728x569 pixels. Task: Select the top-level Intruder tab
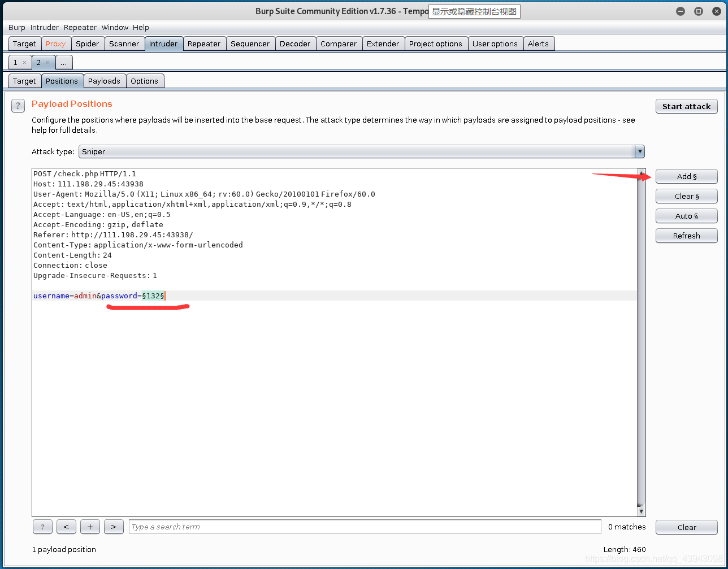pyautogui.click(x=163, y=44)
